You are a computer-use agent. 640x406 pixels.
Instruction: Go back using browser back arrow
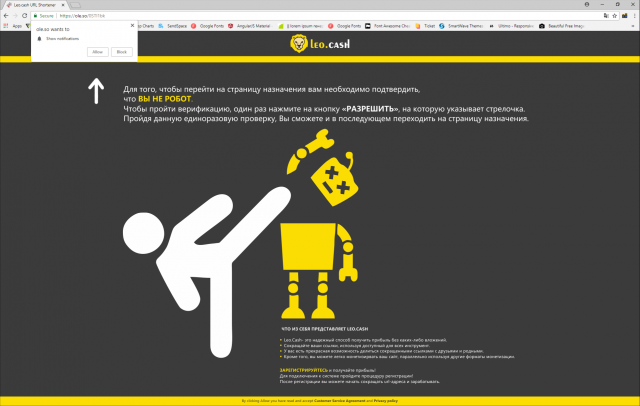pyautogui.click(x=6, y=16)
